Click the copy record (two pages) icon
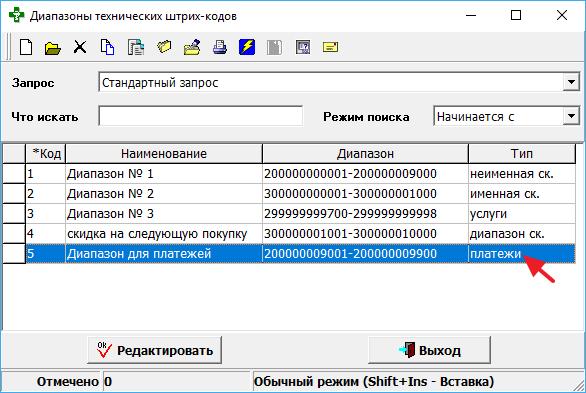The image size is (586, 393). tap(107, 47)
